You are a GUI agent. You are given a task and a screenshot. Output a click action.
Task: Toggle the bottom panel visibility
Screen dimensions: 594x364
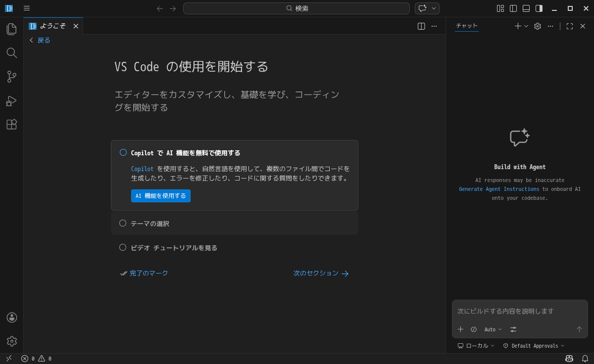coord(526,8)
